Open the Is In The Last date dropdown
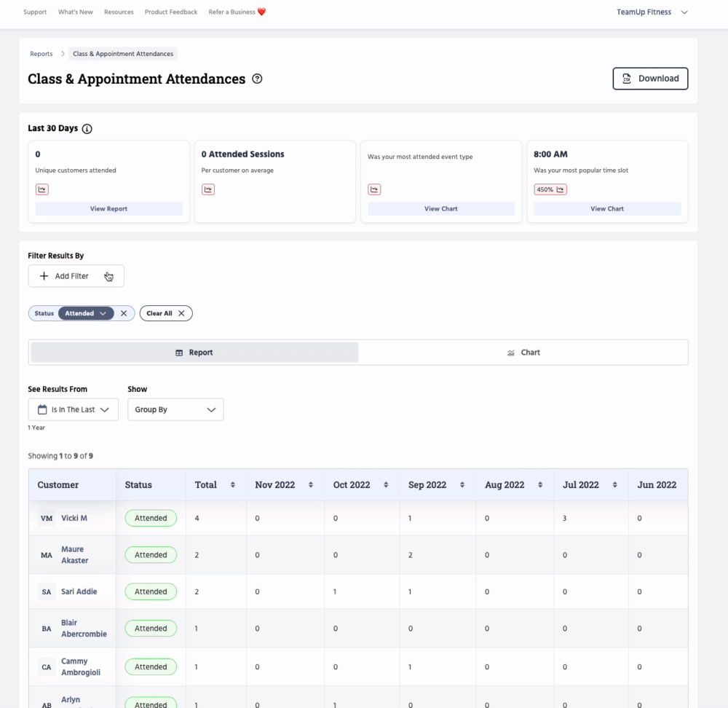The image size is (728, 708). pyautogui.click(x=74, y=409)
